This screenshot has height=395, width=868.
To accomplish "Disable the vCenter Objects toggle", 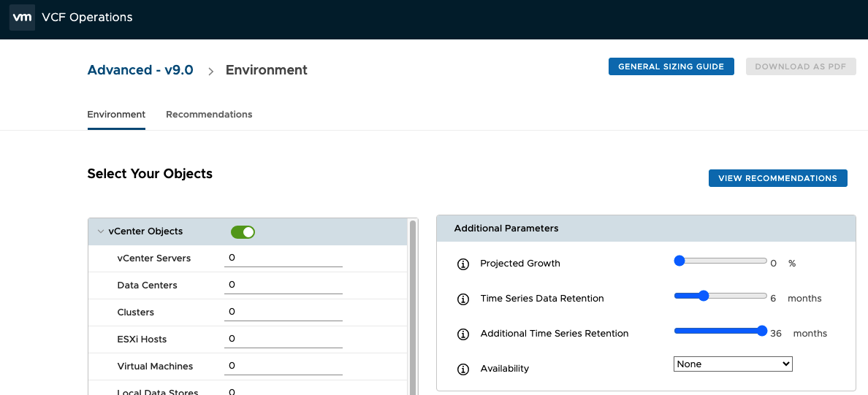I will pos(243,232).
